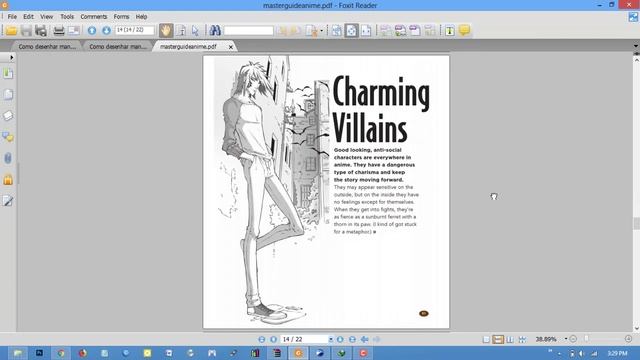Viewport: 640px width, 360px height.
Task: Open the zoom percentage dropdown
Action: coord(566,339)
